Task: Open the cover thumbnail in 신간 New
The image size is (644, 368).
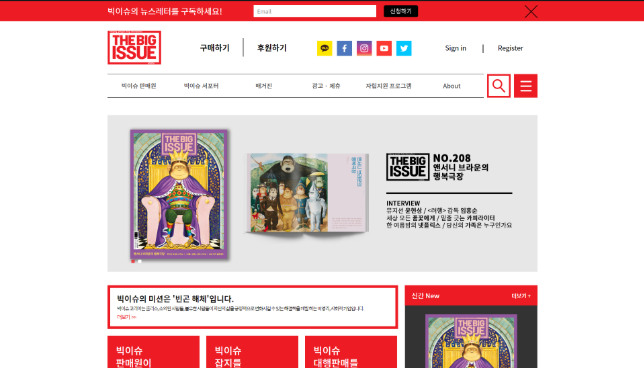Action: pyautogui.click(x=471, y=341)
